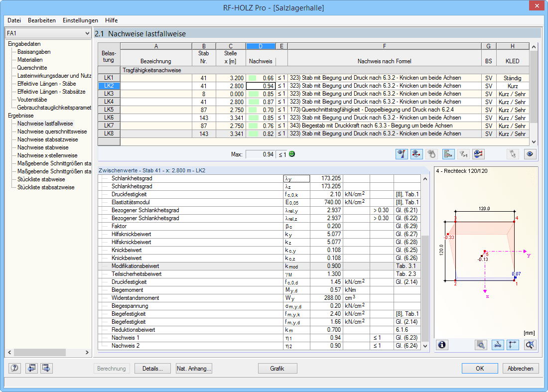Image resolution: width=548 pixels, height=392 pixels.
Task: Open Nachweise stabsatzweise results
Action: pos(47,139)
